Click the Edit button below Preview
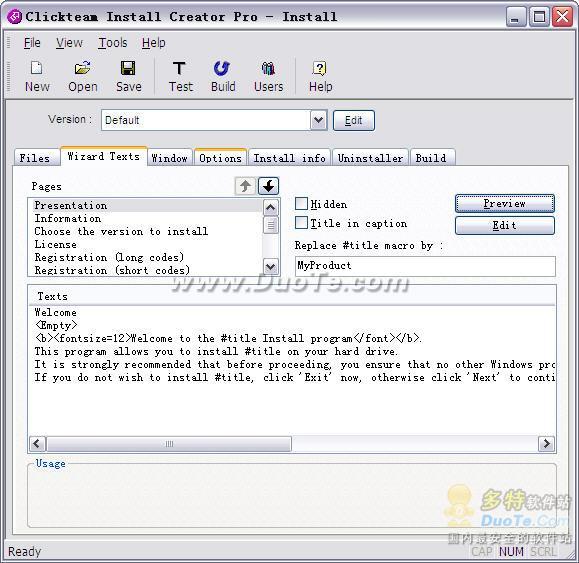 (x=505, y=225)
